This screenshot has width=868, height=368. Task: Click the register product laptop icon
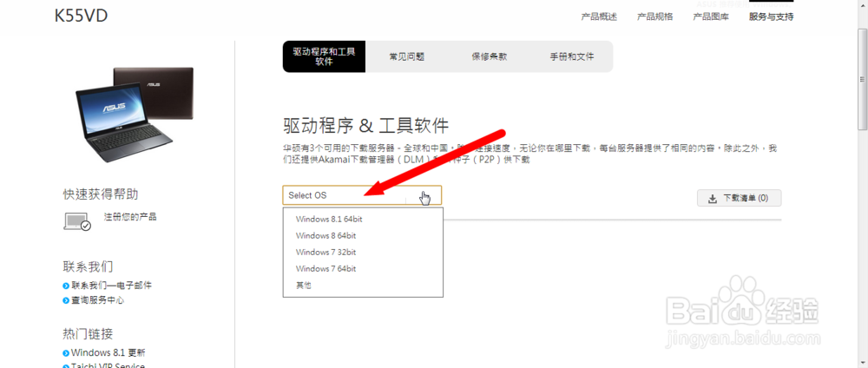(x=77, y=221)
